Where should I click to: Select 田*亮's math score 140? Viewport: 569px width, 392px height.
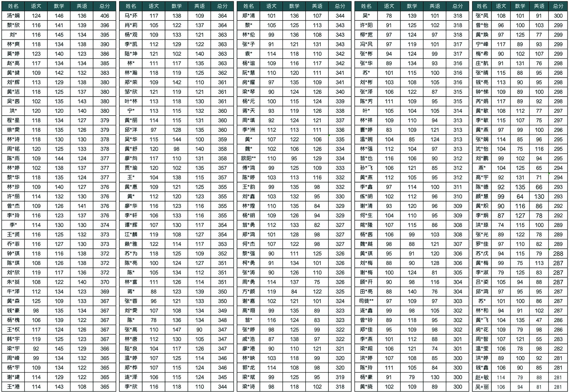tap(412, 292)
